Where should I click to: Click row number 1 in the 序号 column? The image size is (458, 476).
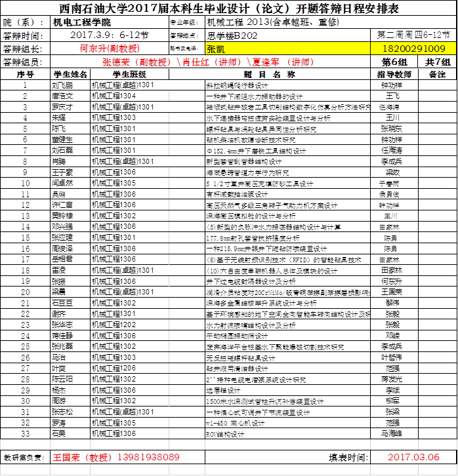(25, 85)
